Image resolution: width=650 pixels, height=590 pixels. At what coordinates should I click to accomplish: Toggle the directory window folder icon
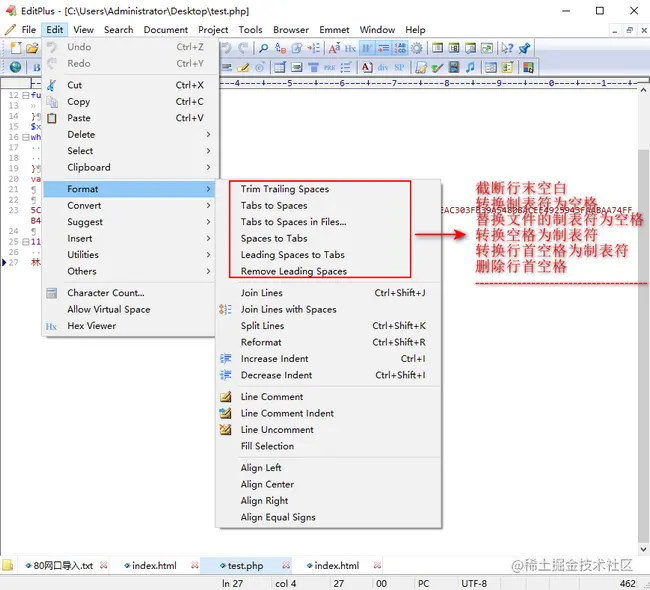pyautogui.click(x=8, y=565)
